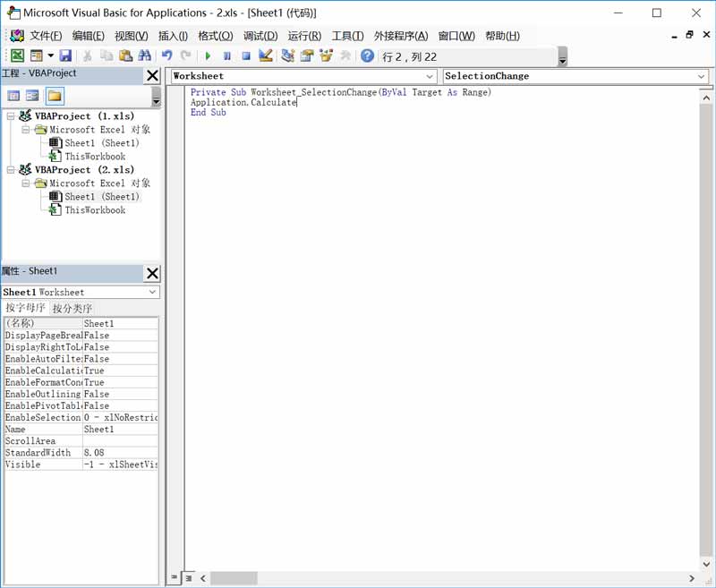Click the Cut scissors icon
Screen dimensions: 716x588
(x=87, y=55)
